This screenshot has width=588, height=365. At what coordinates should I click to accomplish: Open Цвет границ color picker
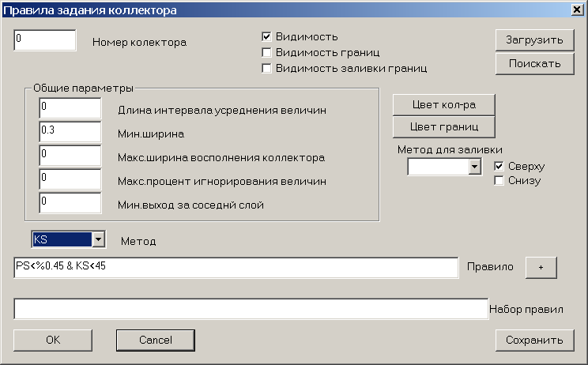pyautogui.click(x=443, y=127)
